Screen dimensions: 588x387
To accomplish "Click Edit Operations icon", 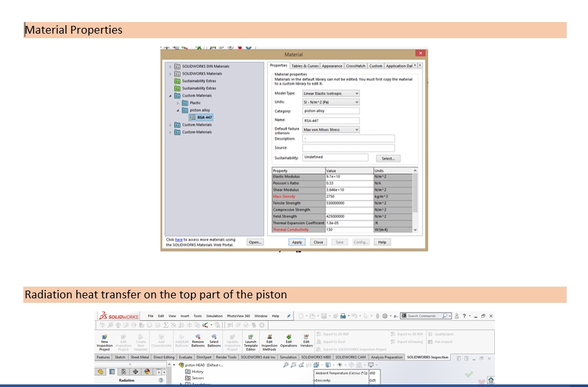I will point(289,337).
